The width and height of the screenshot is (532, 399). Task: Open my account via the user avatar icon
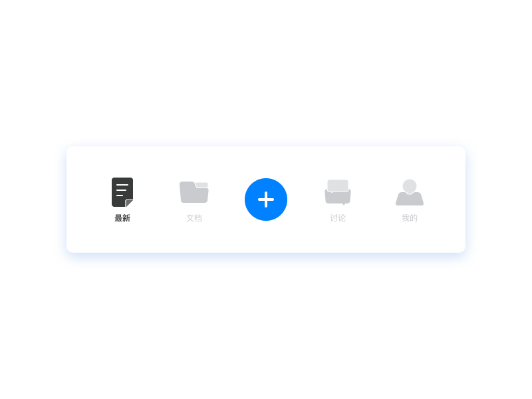(410, 192)
